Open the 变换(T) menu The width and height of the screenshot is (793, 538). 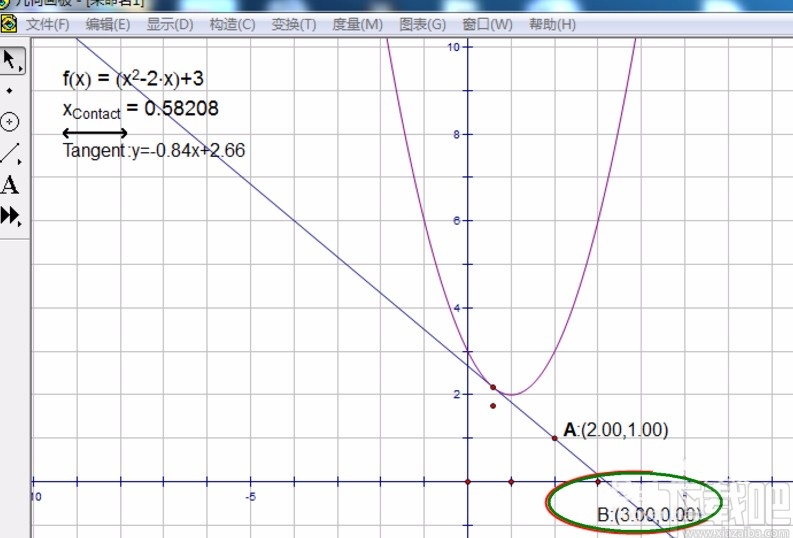(294, 24)
